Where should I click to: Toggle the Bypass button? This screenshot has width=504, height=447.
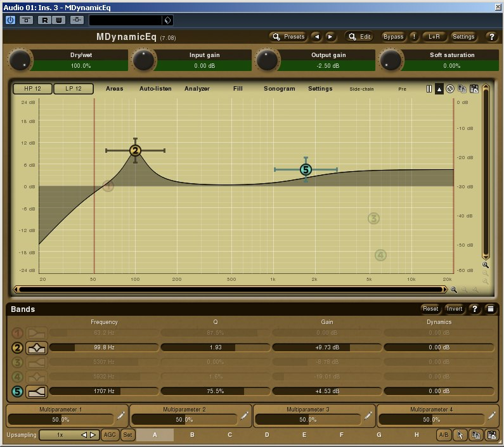click(393, 37)
